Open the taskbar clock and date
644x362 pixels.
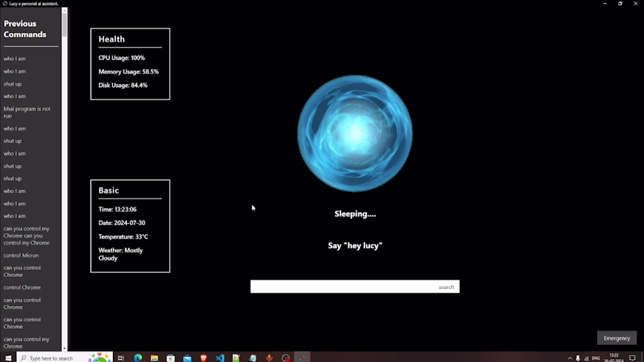pos(614,358)
